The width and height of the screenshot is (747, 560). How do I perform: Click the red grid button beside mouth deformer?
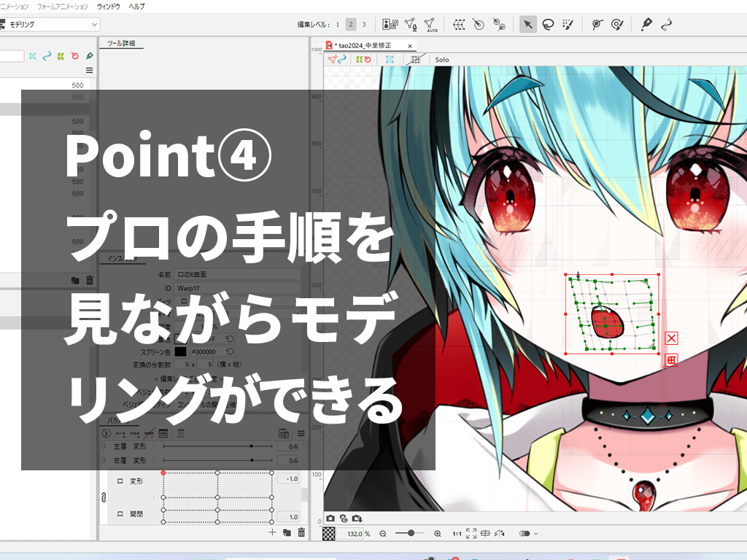click(671, 360)
